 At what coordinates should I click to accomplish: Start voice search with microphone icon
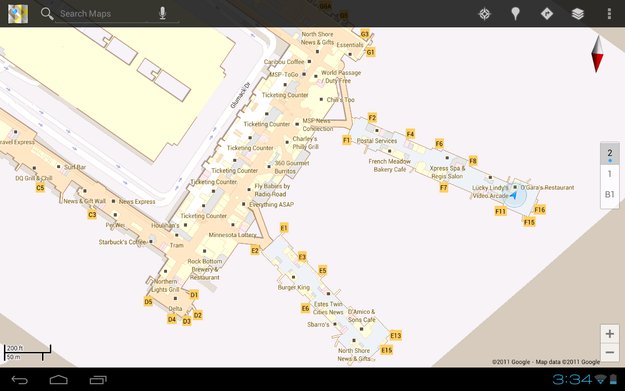162,13
